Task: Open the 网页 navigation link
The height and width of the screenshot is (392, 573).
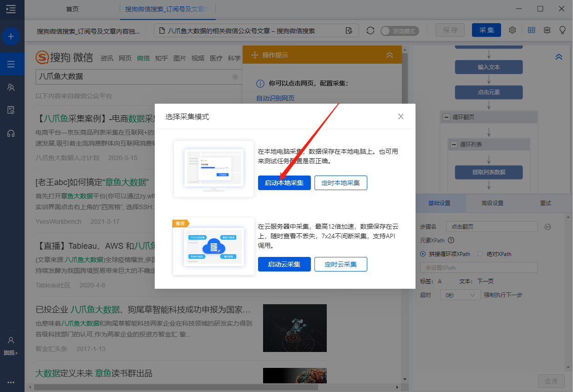Action: point(125,58)
